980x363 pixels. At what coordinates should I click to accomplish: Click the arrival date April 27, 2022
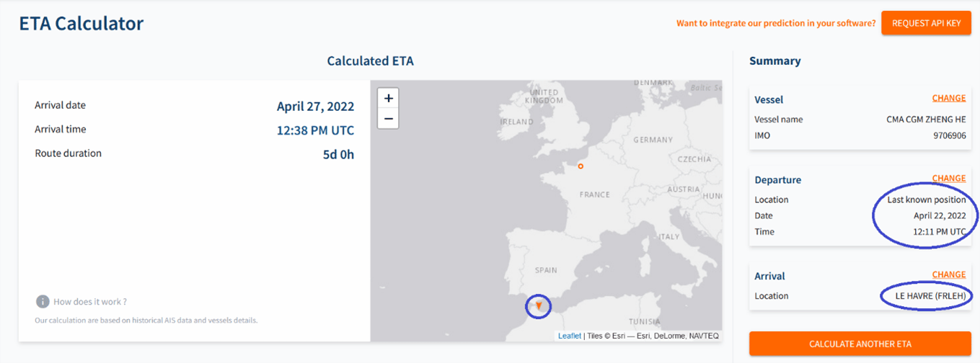[x=315, y=107]
